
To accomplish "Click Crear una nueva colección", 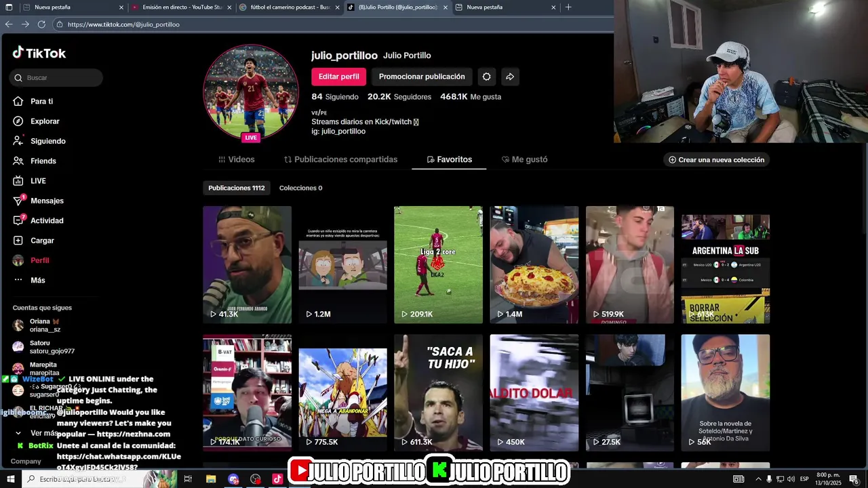I will pyautogui.click(x=716, y=160).
